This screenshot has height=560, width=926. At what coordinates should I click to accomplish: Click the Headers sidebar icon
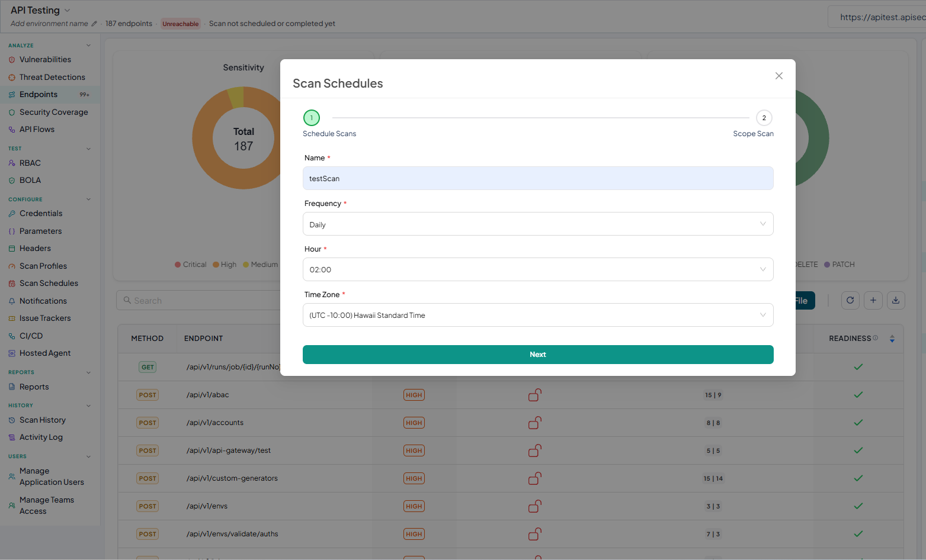(12, 249)
